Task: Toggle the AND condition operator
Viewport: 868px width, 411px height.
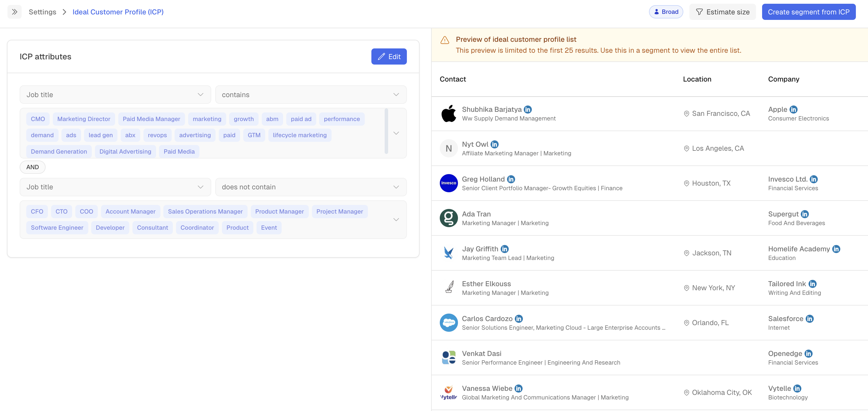Action: point(32,167)
